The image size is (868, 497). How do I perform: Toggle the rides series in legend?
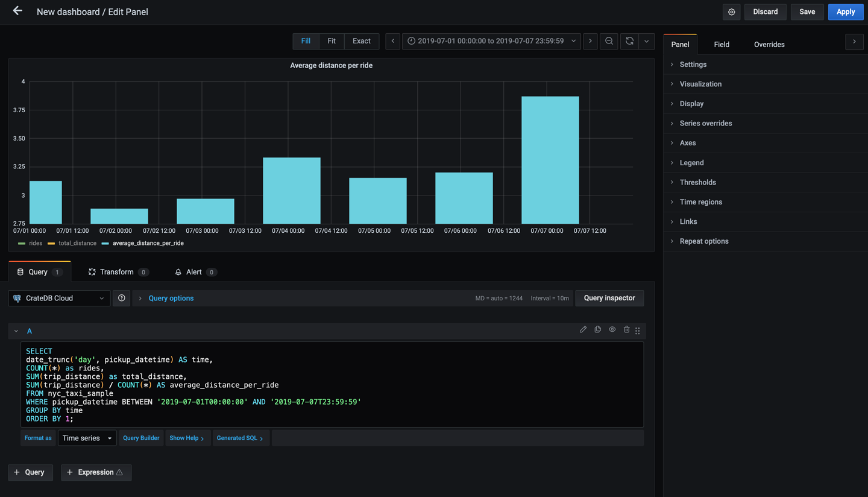tap(36, 243)
